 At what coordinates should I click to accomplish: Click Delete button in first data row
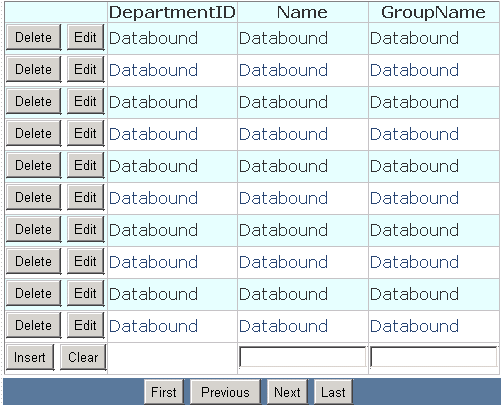(x=34, y=37)
